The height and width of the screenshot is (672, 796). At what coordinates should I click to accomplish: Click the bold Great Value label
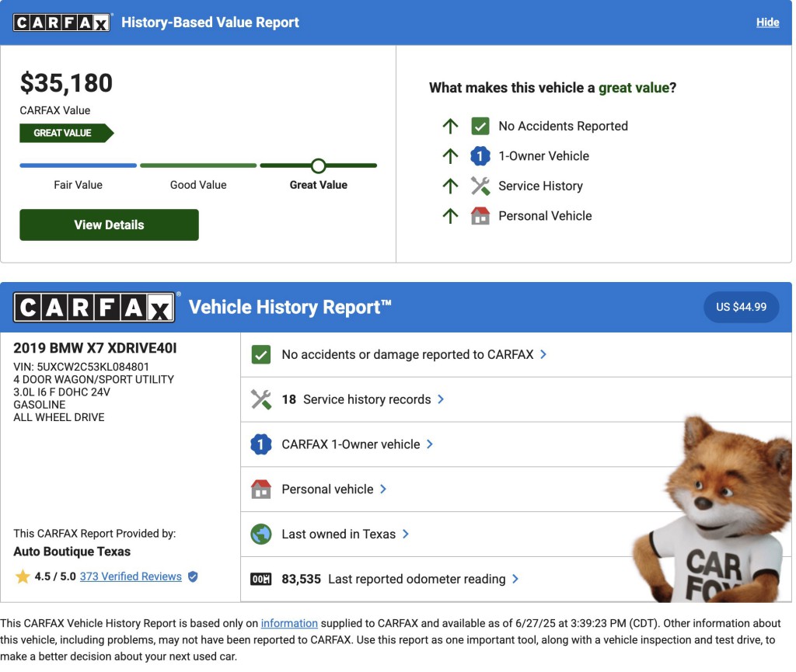318,185
